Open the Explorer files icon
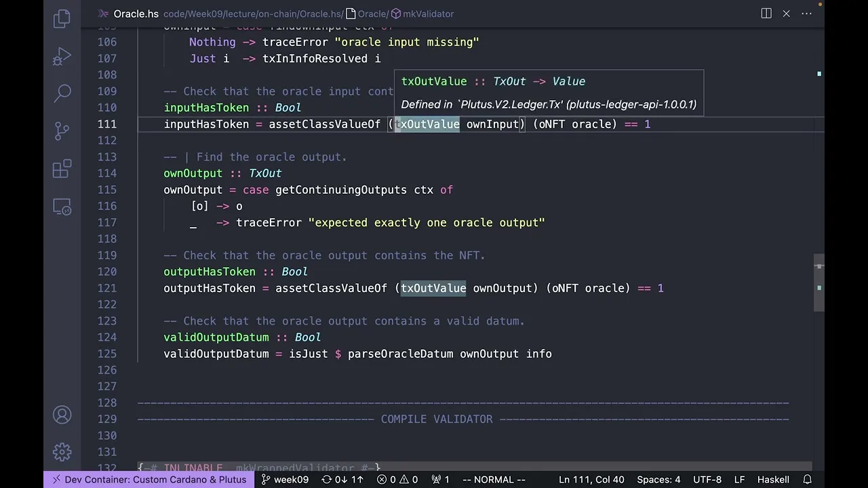The image size is (868, 488). coord(62,18)
